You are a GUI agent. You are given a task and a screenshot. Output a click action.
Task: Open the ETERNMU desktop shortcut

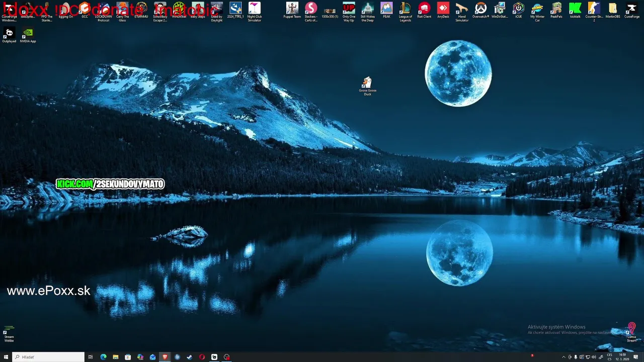point(141,11)
